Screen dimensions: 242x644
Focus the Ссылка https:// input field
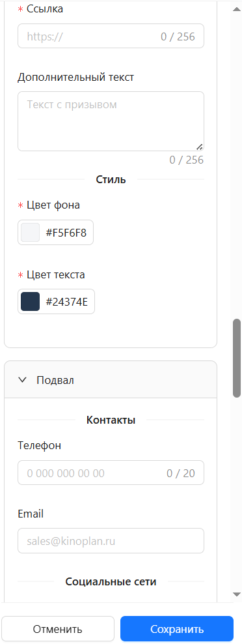click(111, 36)
